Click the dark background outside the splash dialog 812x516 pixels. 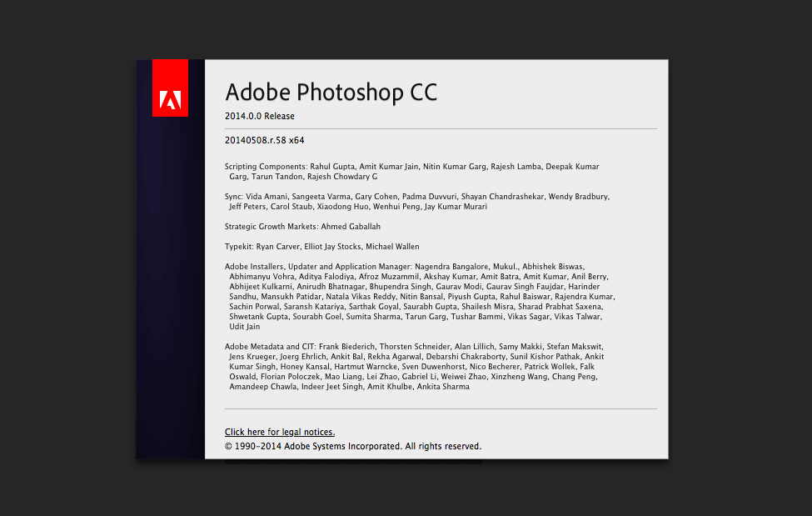(67, 250)
